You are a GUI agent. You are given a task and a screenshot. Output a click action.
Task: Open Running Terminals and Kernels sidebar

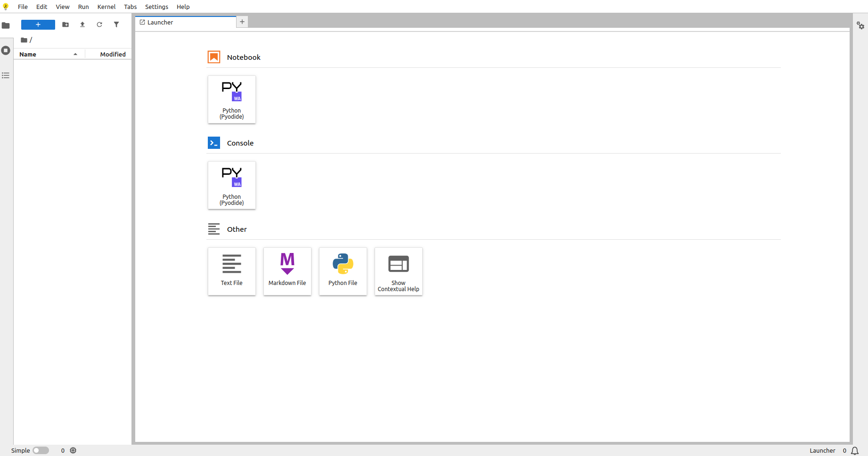click(6, 50)
